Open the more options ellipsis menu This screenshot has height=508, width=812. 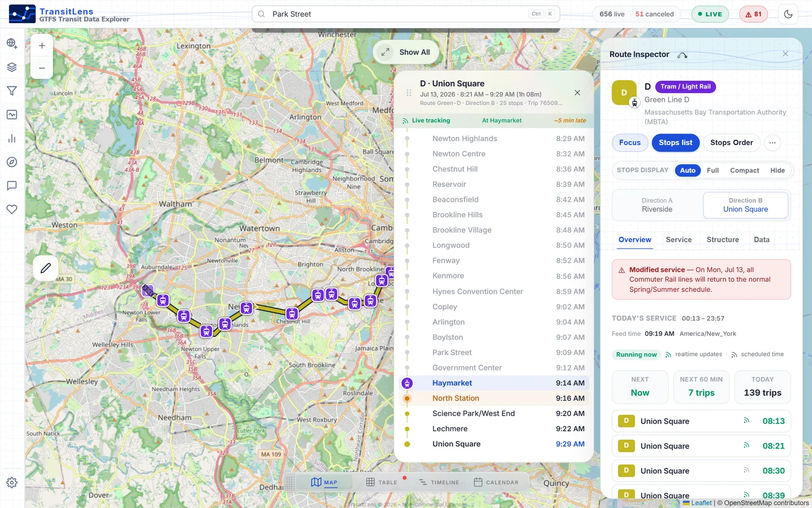pyautogui.click(x=772, y=143)
